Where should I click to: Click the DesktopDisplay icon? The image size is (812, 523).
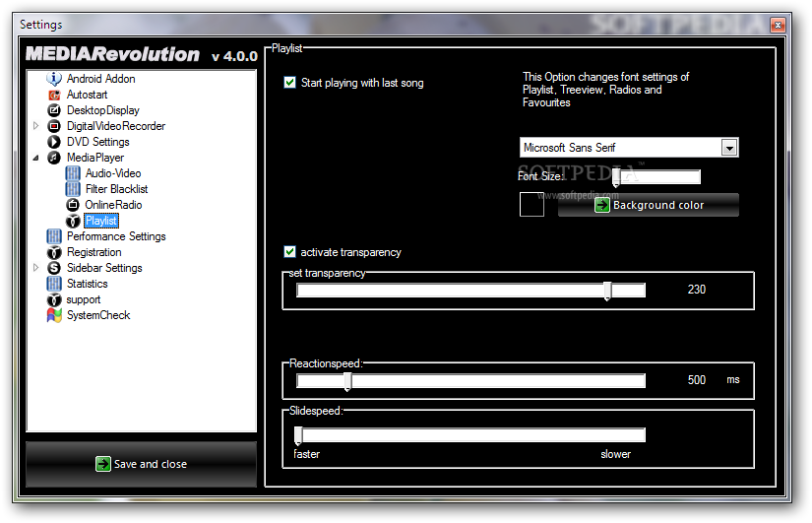click(54, 110)
